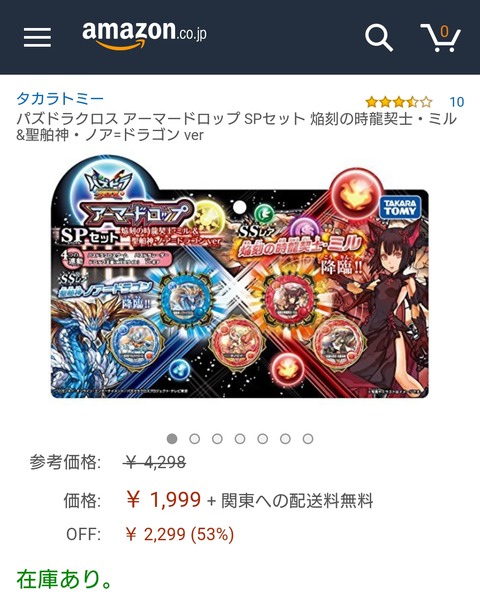Select the sixth image indicator dot

pyautogui.click(x=285, y=439)
